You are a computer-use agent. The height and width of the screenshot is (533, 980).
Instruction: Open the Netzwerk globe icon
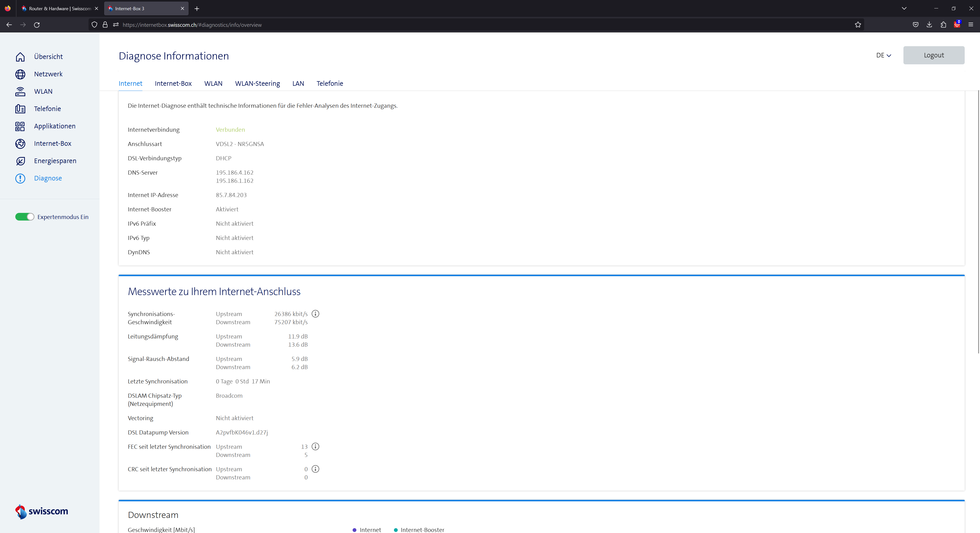20,74
